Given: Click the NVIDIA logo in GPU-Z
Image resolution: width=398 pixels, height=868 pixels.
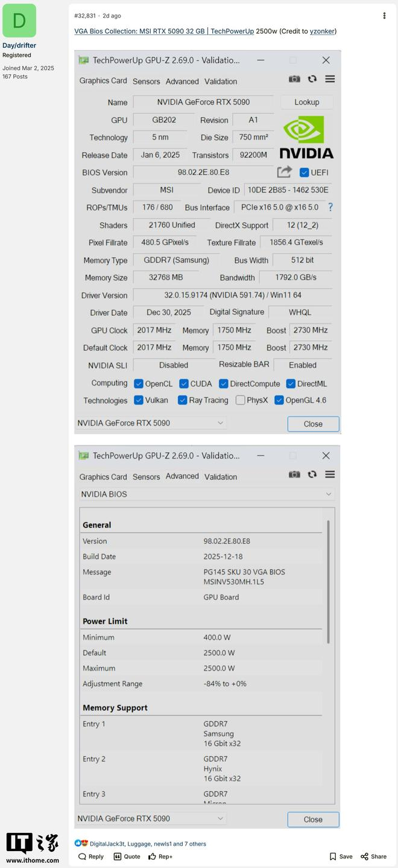Looking at the screenshot, I should [x=306, y=137].
